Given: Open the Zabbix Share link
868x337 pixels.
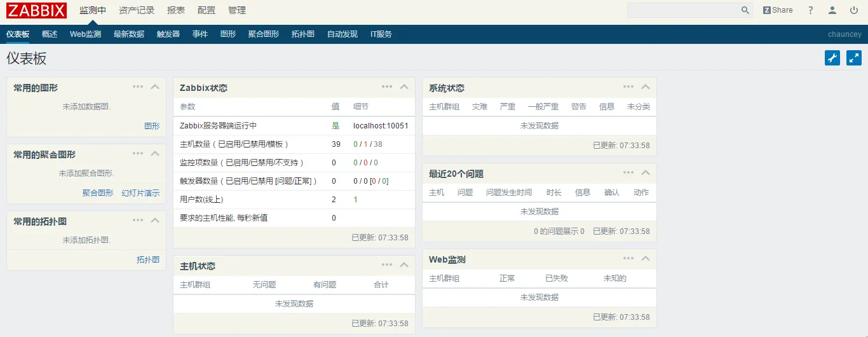Looking at the screenshot, I should (778, 10).
